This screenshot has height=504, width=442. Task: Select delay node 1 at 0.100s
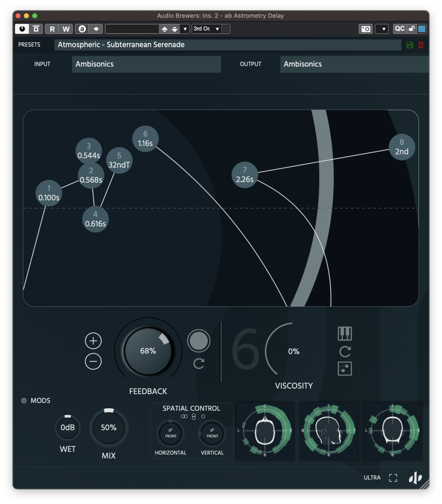click(49, 193)
